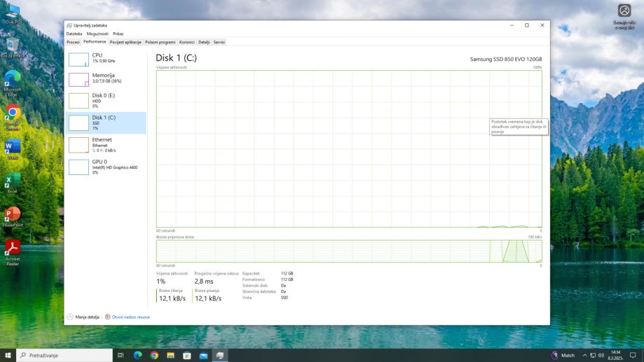Open the Word desktop shortcut
The width and height of the screenshot is (644, 362).
[13, 149]
